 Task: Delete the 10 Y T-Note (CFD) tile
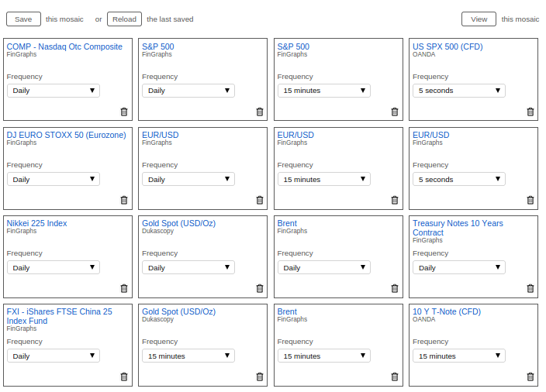coord(530,377)
